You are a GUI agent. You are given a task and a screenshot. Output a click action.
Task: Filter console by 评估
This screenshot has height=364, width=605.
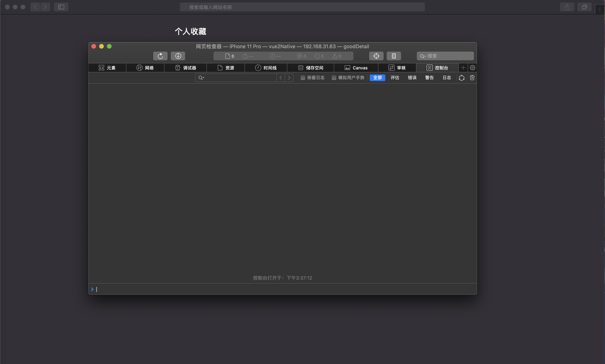pos(395,78)
